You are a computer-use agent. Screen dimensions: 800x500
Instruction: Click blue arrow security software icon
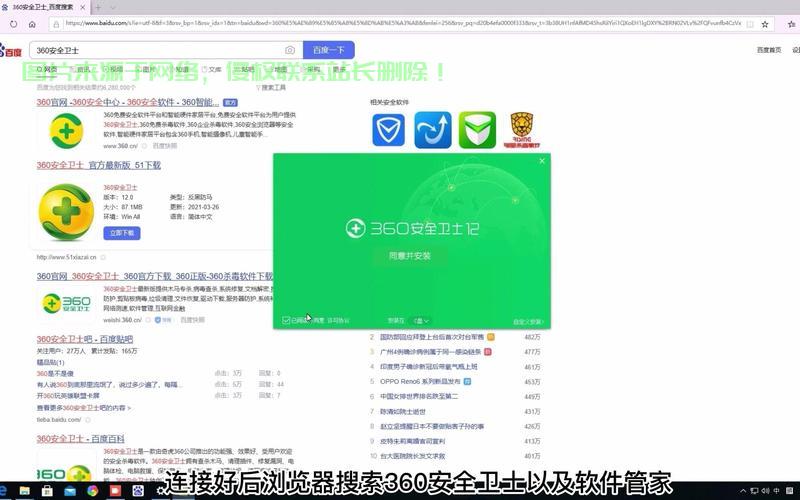click(x=433, y=130)
